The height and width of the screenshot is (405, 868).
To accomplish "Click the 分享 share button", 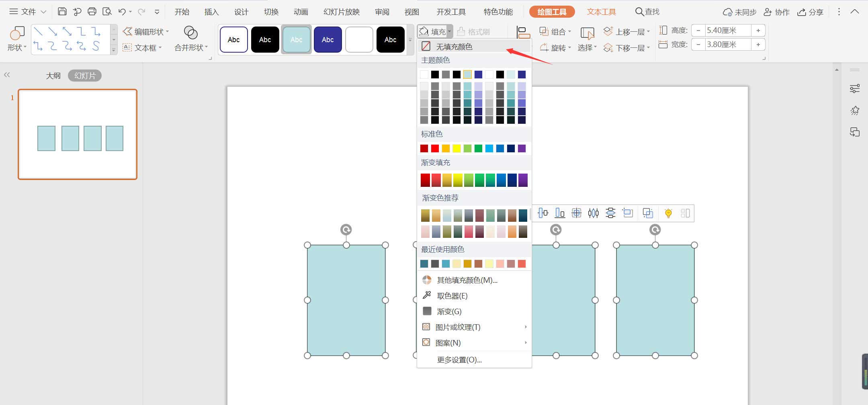I will 811,12.
